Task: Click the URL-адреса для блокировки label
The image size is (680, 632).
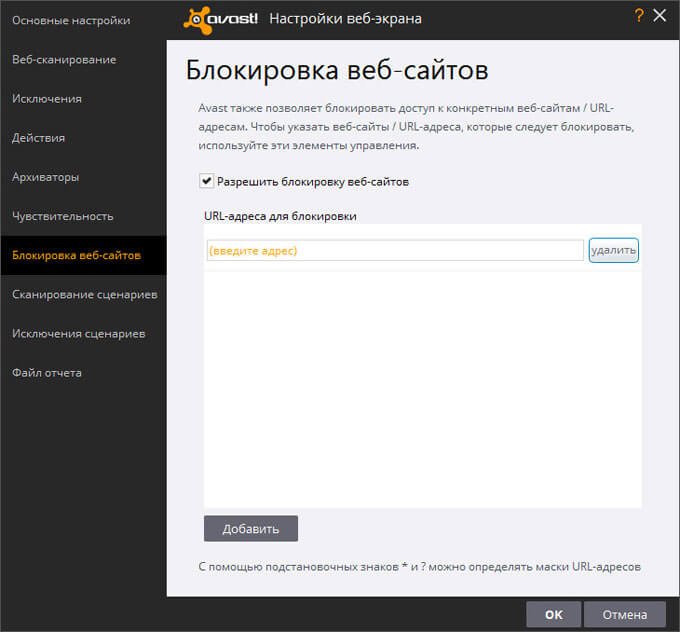Action: coord(280,216)
